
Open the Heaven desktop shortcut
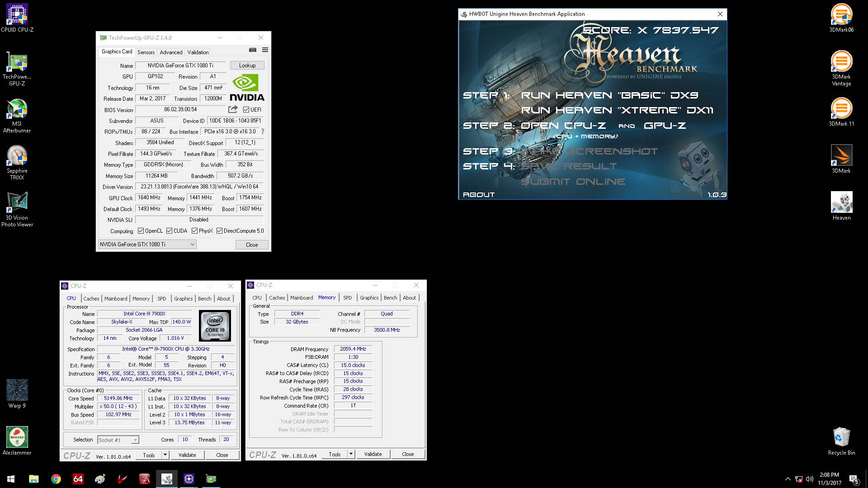841,206
